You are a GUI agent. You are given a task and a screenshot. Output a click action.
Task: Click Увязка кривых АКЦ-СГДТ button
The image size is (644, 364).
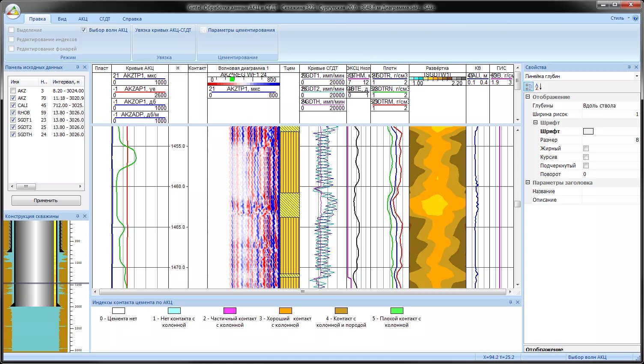(x=163, y=30)
